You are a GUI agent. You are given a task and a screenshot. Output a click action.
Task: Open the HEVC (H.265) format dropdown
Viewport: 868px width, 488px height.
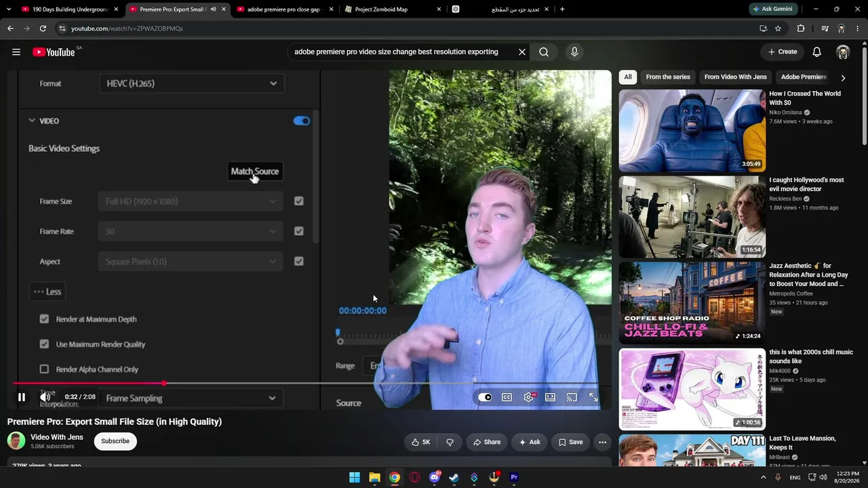click(x=192, y=83)
